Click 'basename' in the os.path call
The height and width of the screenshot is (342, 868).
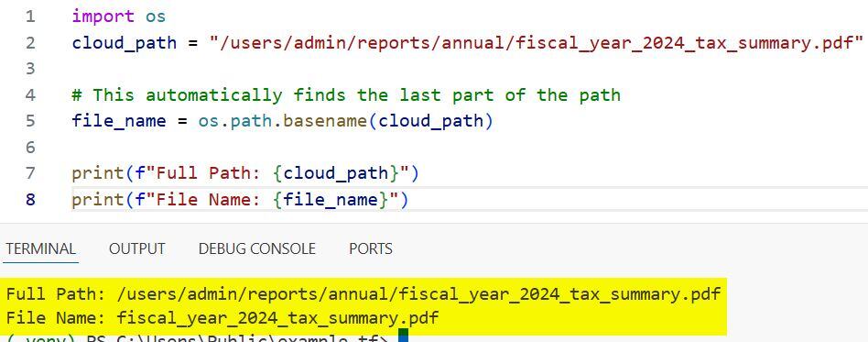coord(325,121)
